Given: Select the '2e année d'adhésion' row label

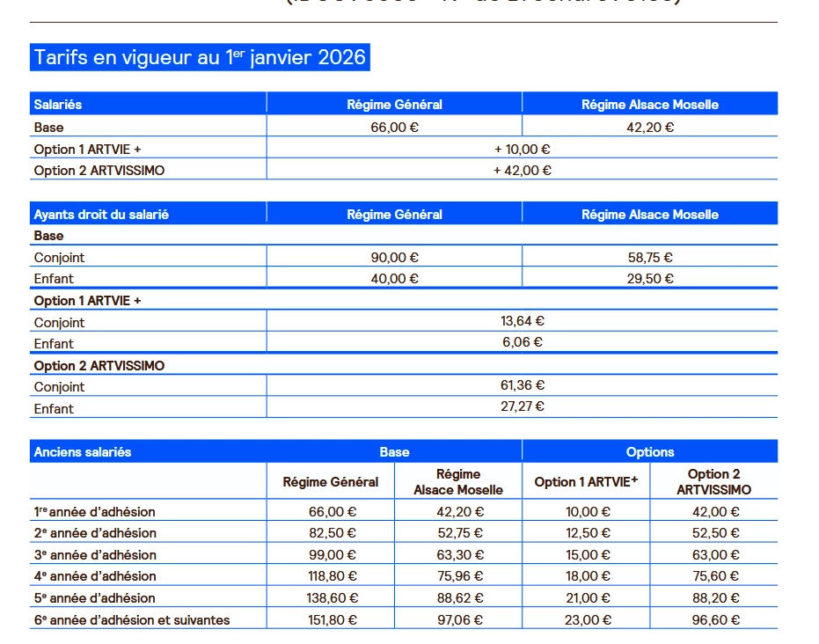Looking at the screenshot, I should pyautogui.click(x=95, y=533).
